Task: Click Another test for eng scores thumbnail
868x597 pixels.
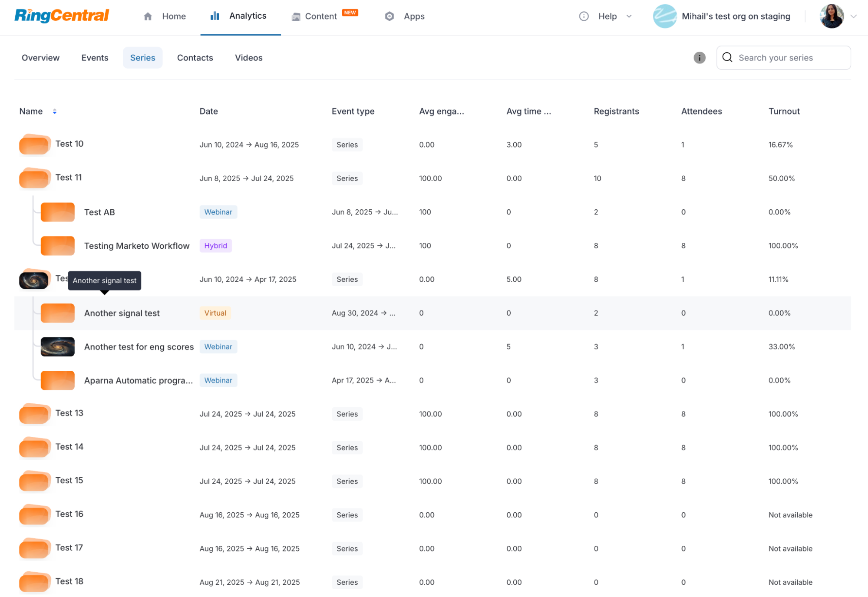Action: tap(58, 346)
